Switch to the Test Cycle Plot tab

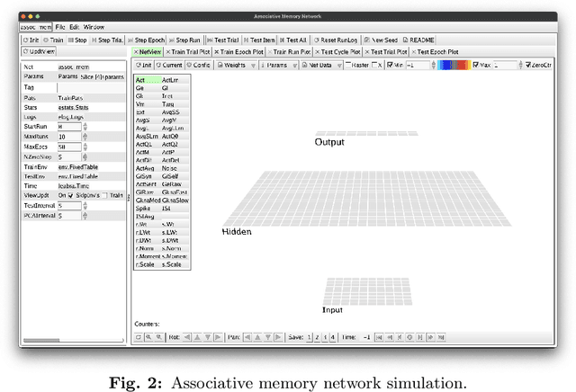337,52
